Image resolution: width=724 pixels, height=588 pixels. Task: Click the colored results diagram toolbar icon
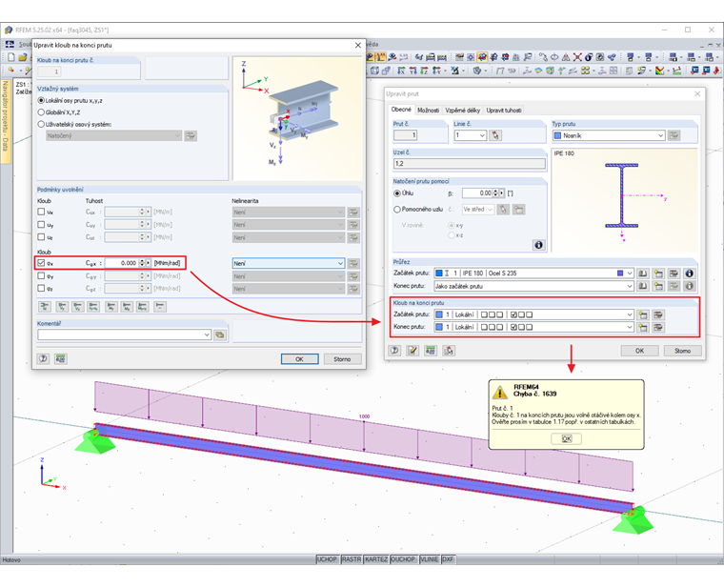[660, 71]
